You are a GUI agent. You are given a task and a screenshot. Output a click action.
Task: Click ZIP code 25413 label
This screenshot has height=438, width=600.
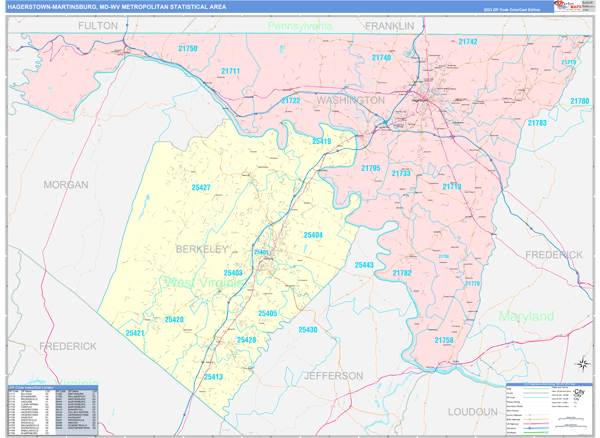213,377
